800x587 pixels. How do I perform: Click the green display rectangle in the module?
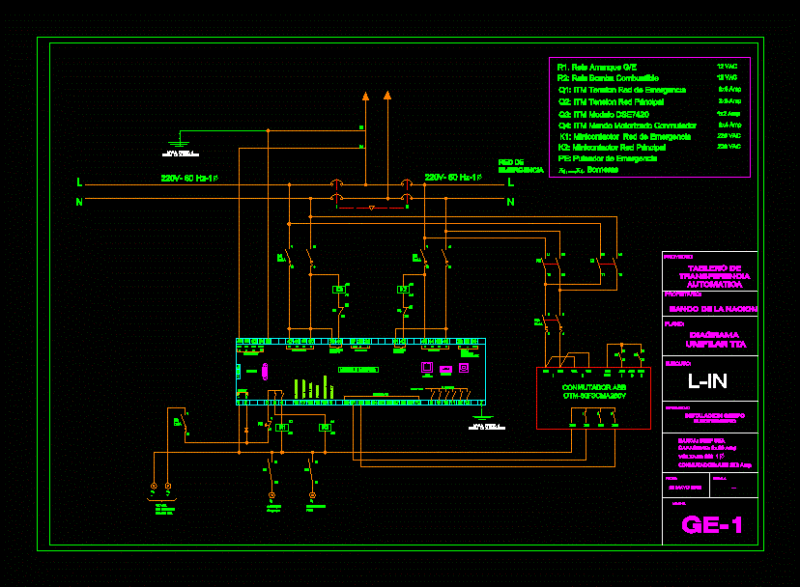click(x=358, y=370)
